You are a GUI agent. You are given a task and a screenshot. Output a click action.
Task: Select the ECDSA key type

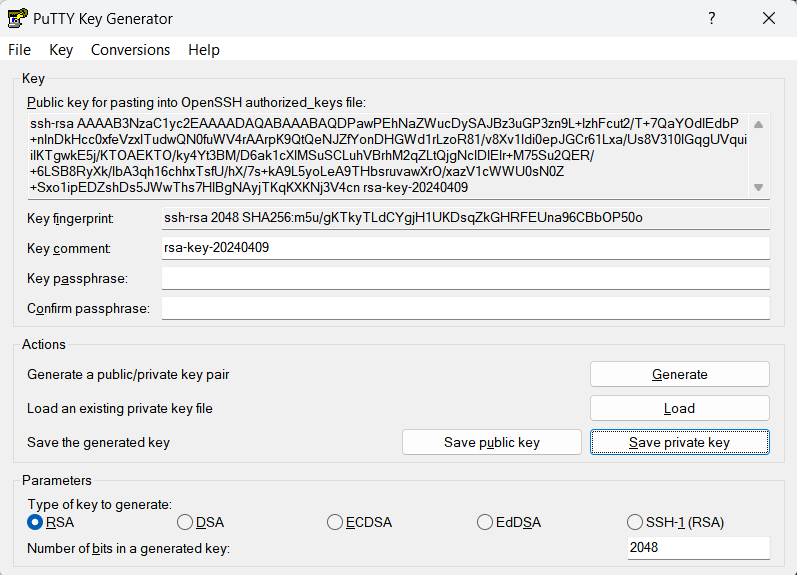tap(359, 522)
